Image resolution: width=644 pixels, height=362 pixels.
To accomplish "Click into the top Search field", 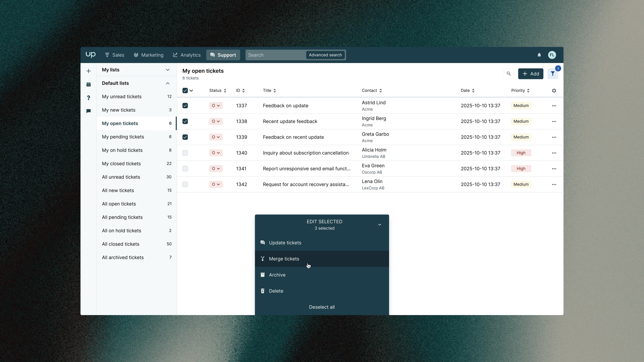I will 275,55.
